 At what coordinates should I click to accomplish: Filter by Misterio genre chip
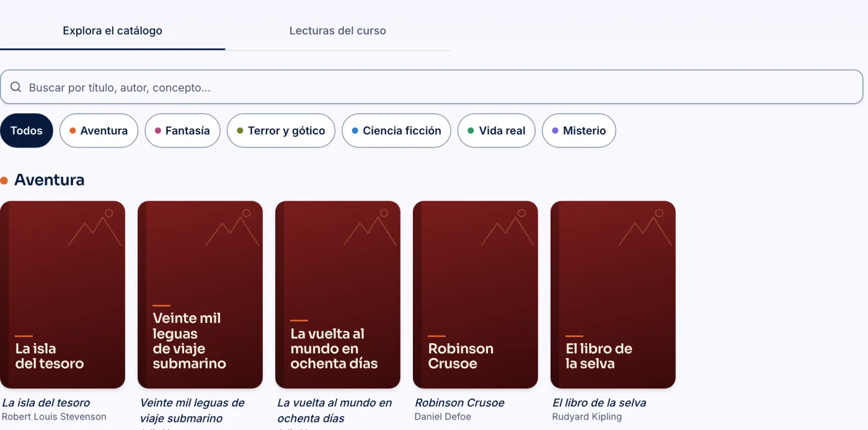[578, 131]
